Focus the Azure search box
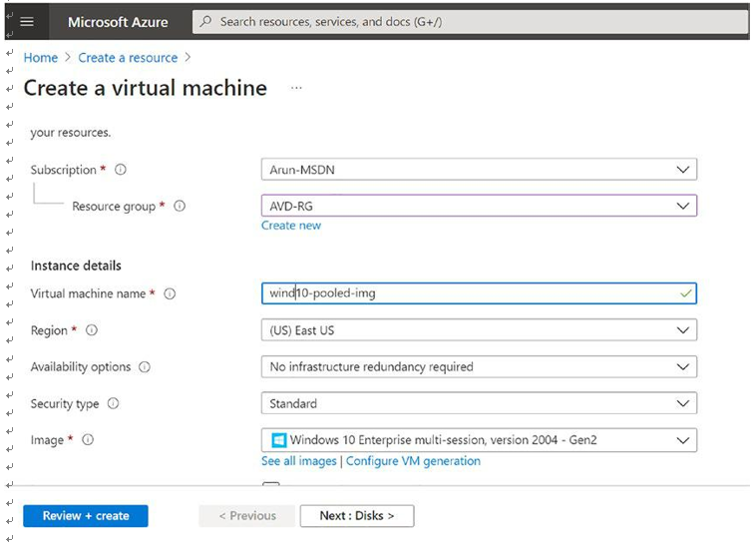The image size is (756, 549). tap(470, 22)
